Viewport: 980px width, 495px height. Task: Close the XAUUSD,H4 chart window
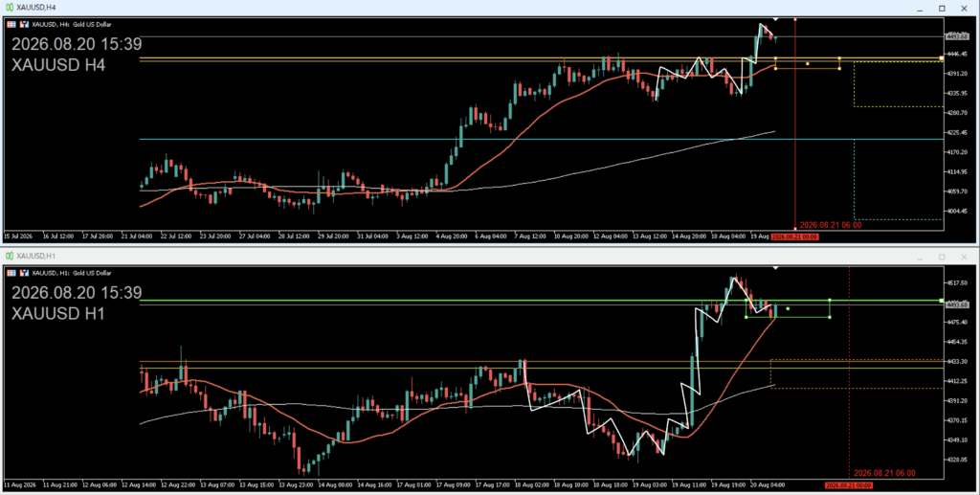pyautogui.click(x=964, y=8)
